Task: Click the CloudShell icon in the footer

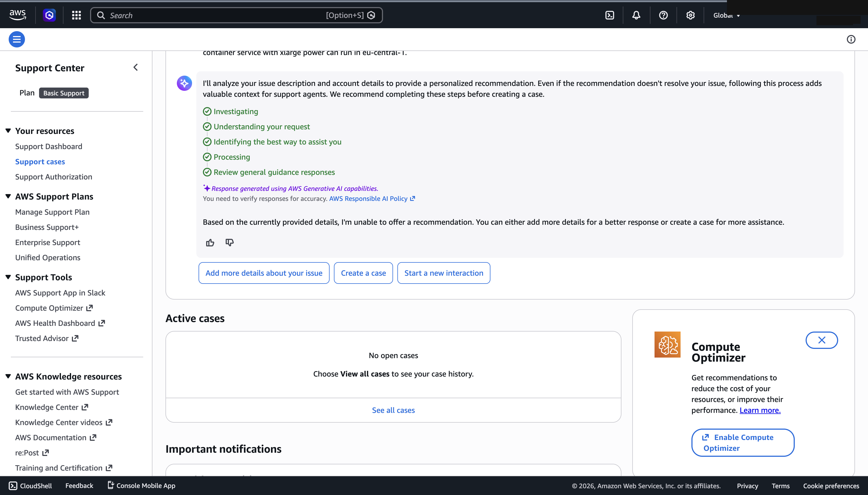Action: click(x=13, y=486)
